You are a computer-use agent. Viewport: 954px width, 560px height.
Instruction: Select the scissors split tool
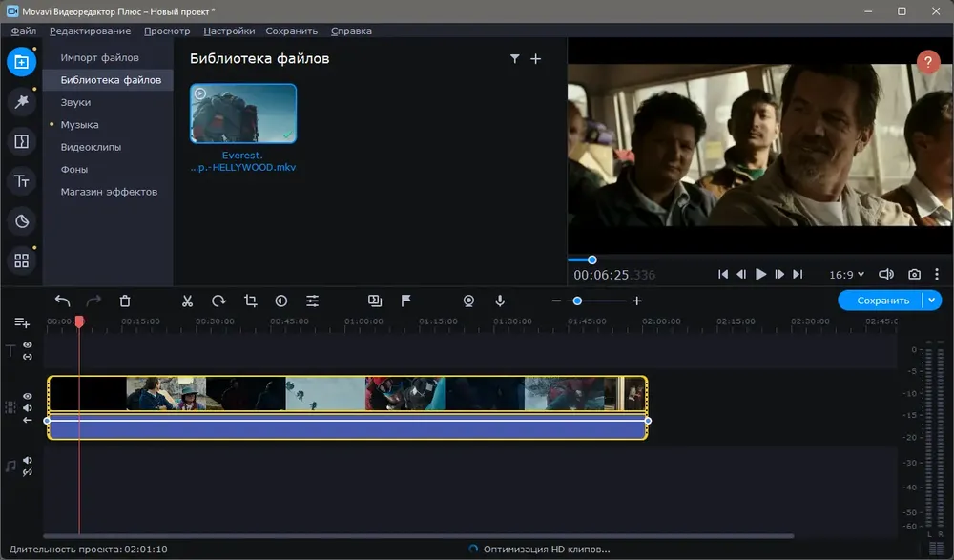click(x=187, y=301)
